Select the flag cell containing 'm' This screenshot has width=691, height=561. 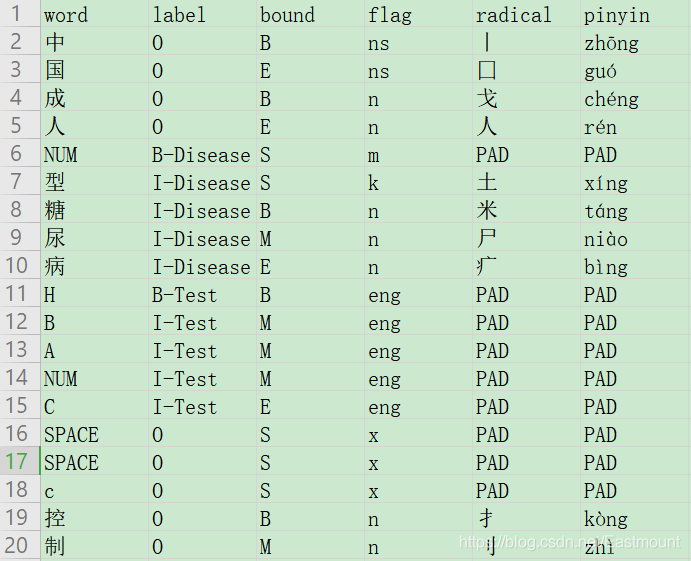pos(374,155)
